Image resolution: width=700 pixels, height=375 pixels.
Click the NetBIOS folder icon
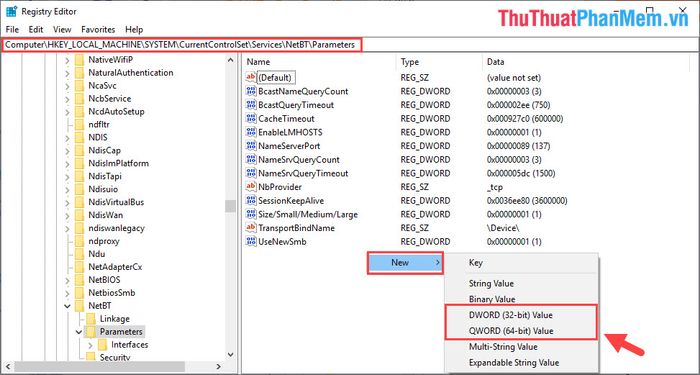pyautogui.click(x=79, y=280)
